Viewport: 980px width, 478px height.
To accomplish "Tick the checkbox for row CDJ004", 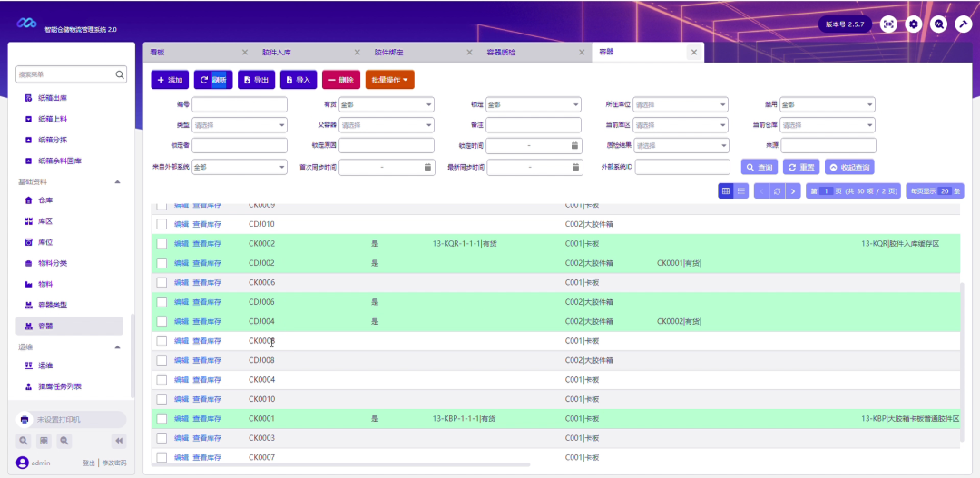I will (162, 321).
